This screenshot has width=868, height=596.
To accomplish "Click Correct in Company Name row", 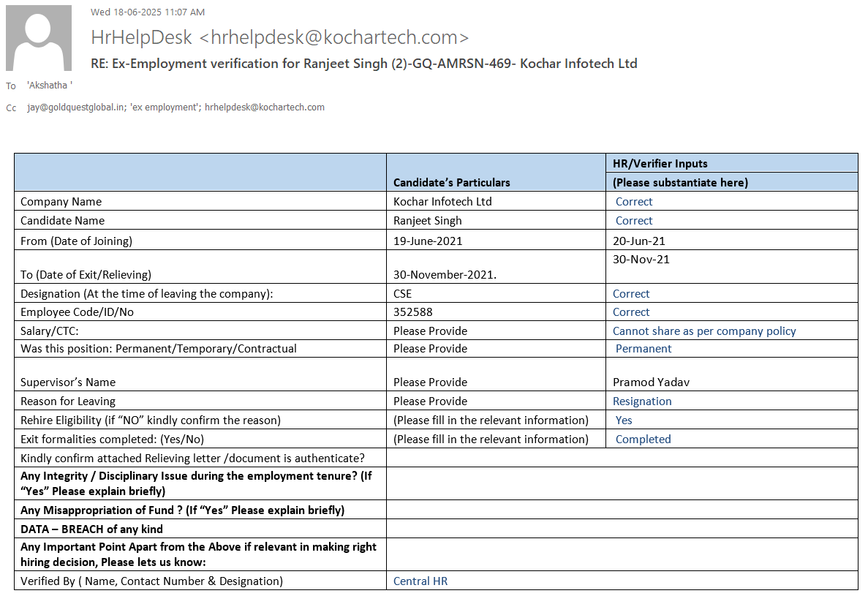I will (x=634, y=201).
